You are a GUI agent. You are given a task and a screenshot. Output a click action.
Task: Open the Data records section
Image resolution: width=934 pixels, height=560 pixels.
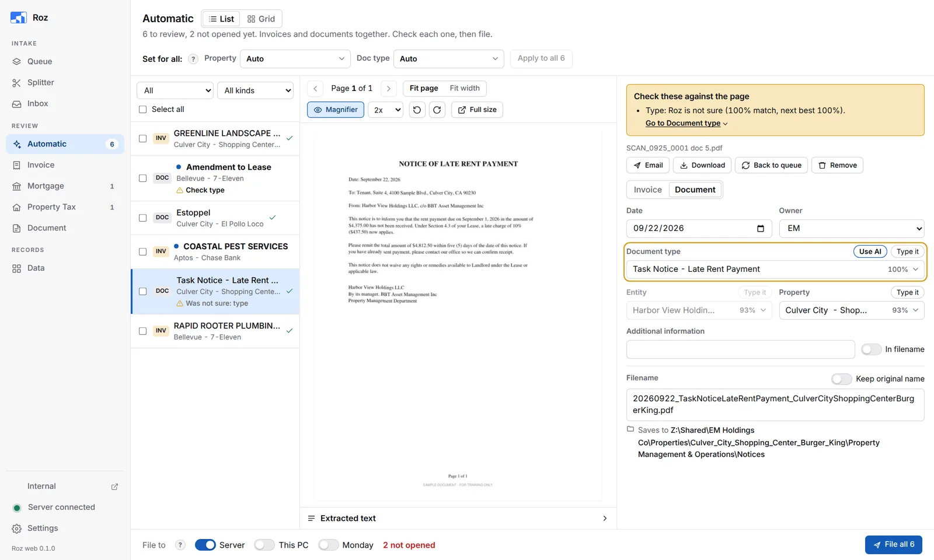36,268
